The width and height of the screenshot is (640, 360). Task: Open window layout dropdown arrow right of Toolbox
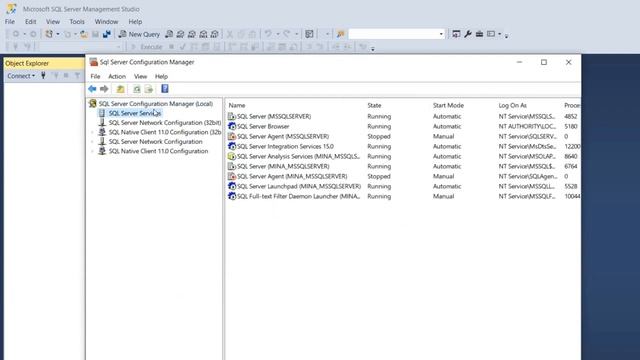coord(500,34)
